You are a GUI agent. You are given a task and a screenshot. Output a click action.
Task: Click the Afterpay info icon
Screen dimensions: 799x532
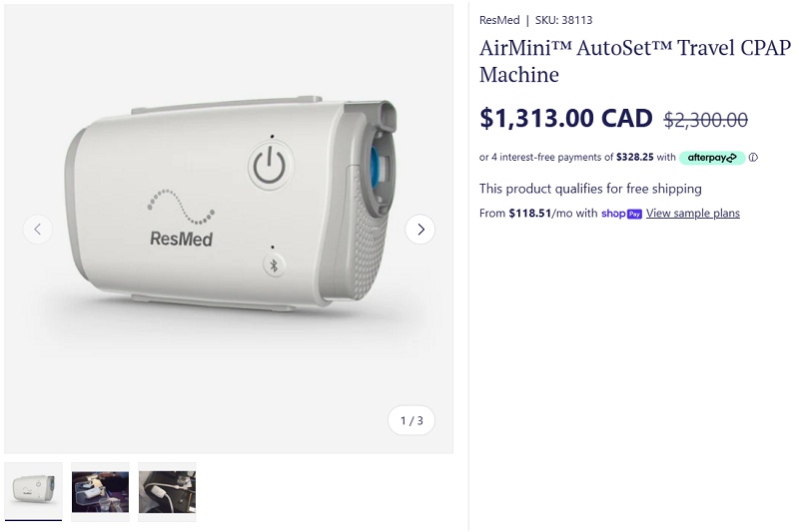pyautogui.click(x=753, y=158)
